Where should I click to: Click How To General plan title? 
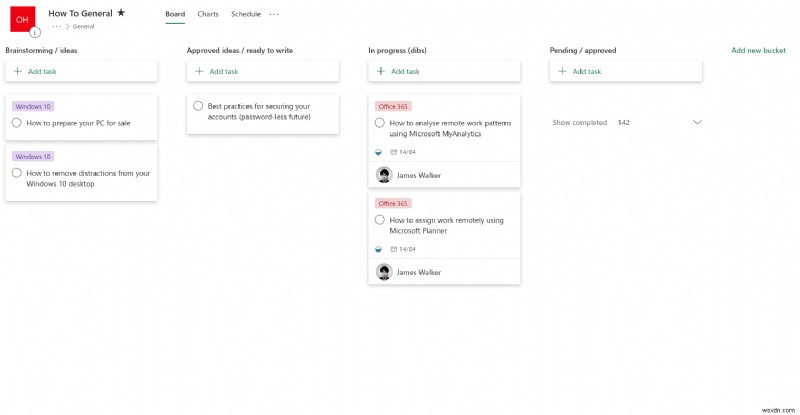80,13
